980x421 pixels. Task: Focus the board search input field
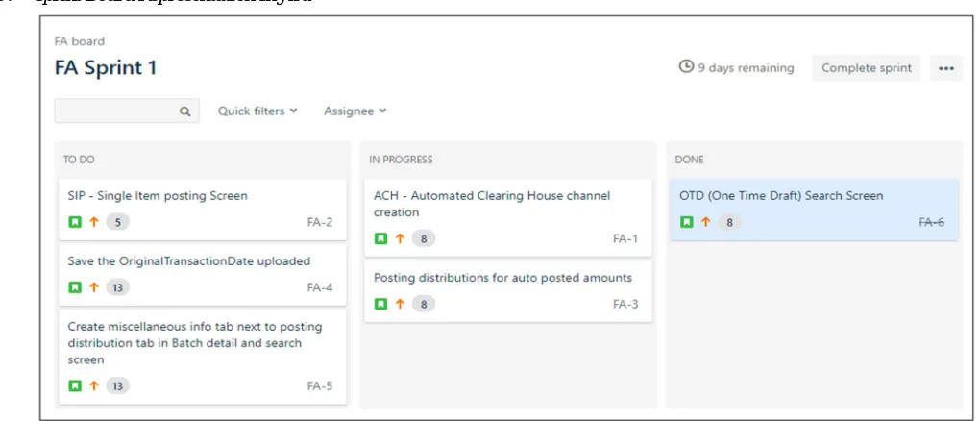click(x=127, y=111)
